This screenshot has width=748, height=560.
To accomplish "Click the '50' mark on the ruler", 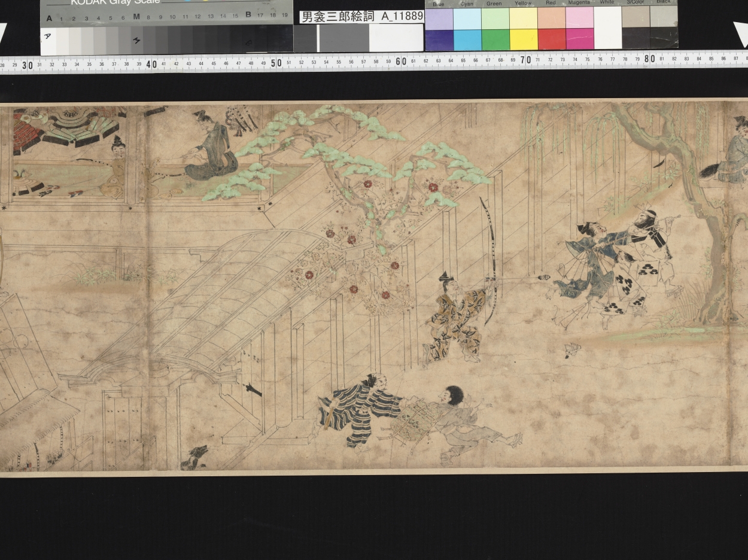I will (276, 63).
